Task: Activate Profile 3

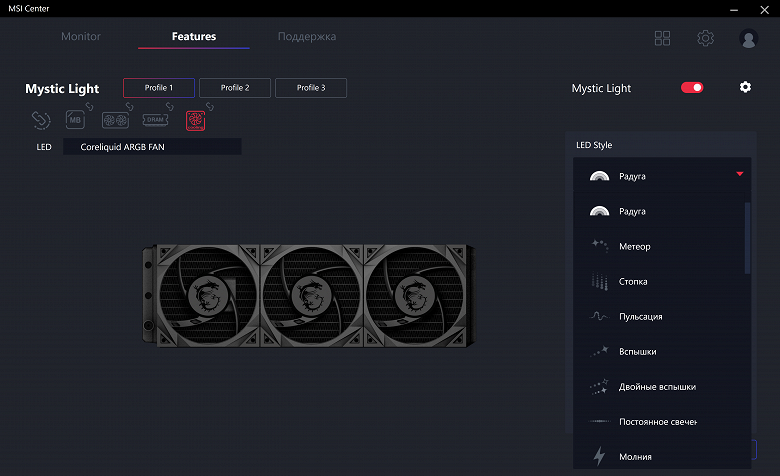Action: click(x=311, y=88)
